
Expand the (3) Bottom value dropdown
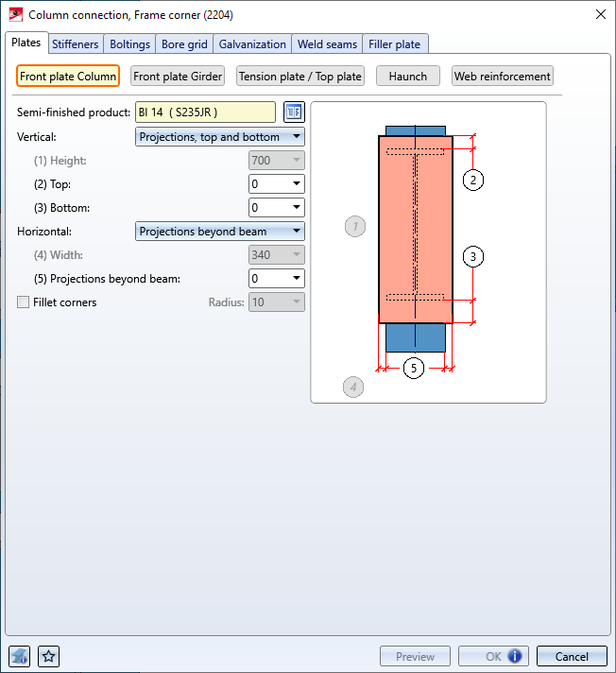[x=297, y=207]
